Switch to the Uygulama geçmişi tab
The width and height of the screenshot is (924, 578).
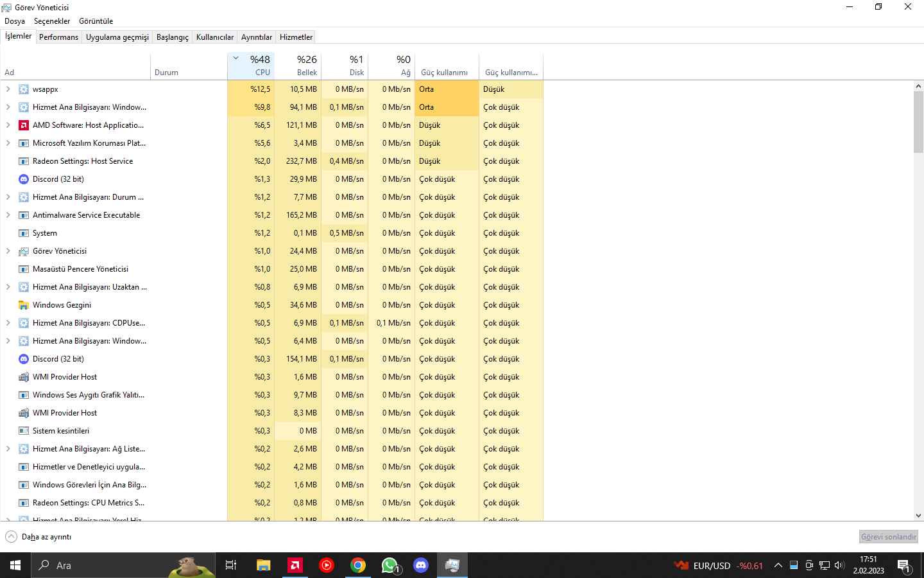(x=117, y=37)
